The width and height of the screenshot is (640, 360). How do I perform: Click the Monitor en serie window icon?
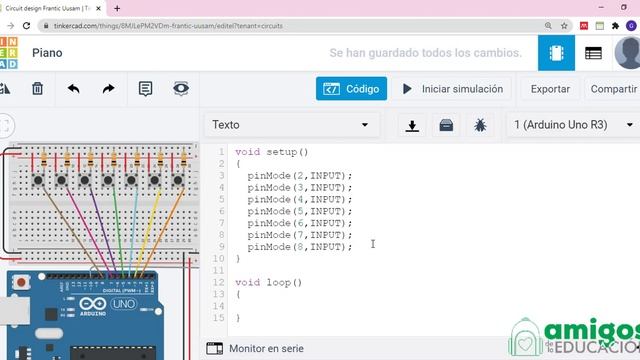pos(215,349)
